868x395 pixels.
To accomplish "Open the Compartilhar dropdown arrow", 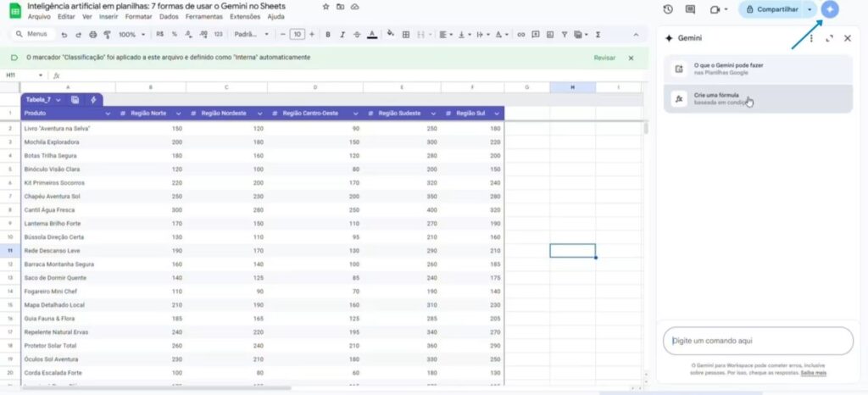I will [810, 9].
